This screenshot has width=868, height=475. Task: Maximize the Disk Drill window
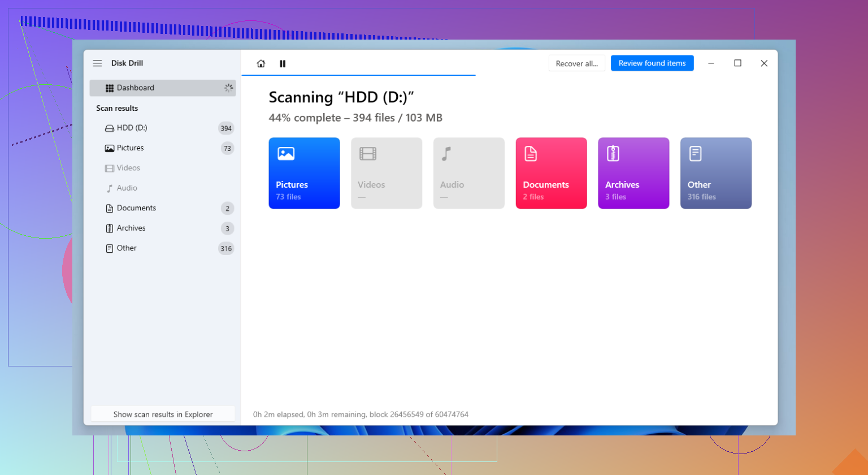(737, 63)
